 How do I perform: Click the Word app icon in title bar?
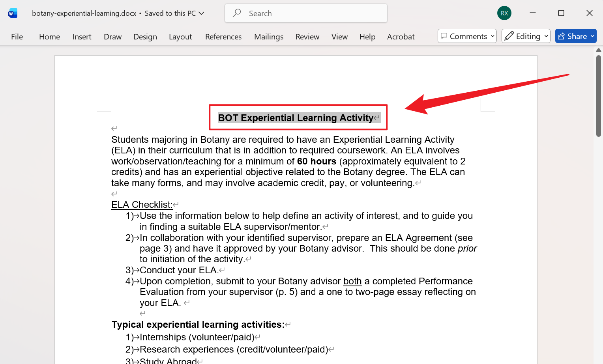[x=13, y=13]
